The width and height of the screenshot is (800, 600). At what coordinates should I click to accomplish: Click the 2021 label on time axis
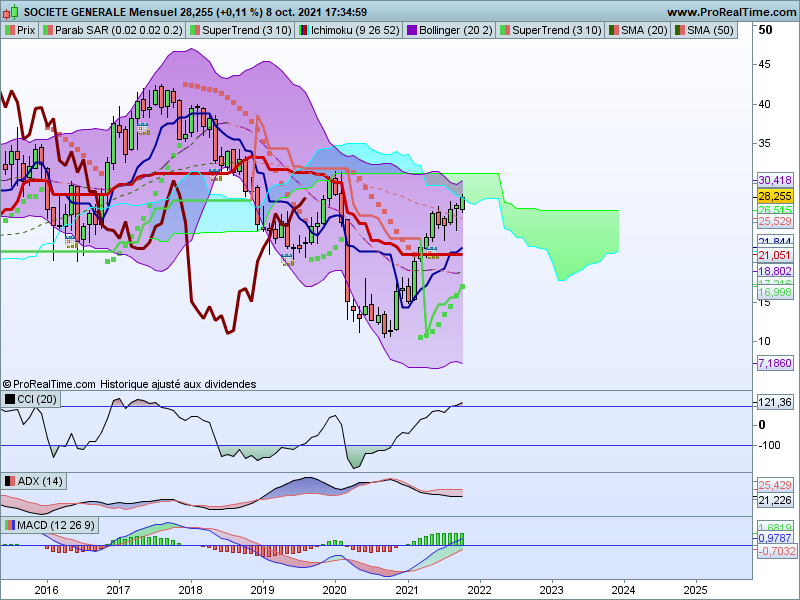(x=407, y=590)
